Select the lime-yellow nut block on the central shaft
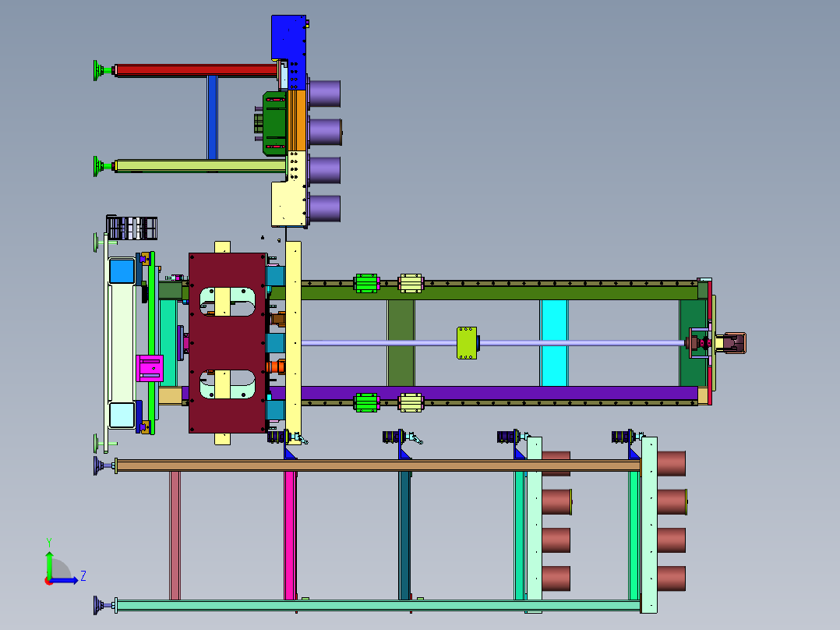This screenshot has width=840, height=630. pos(467,343)
